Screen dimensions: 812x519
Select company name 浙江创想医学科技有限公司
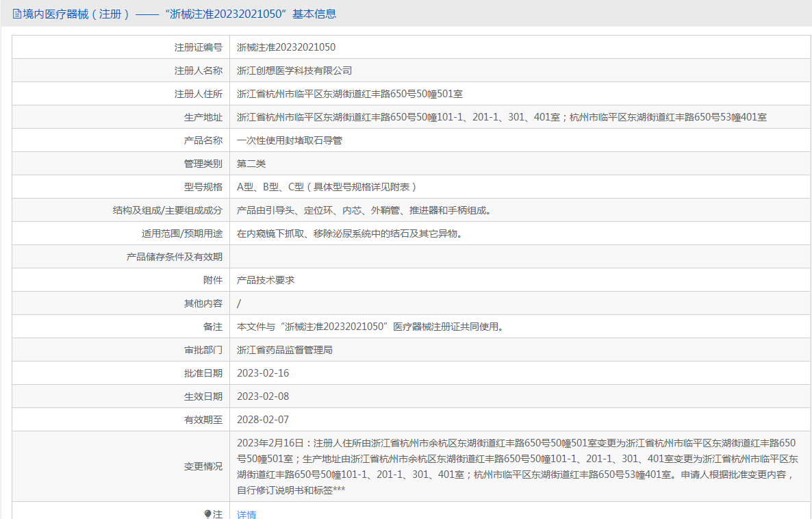[x=294, y=71]
